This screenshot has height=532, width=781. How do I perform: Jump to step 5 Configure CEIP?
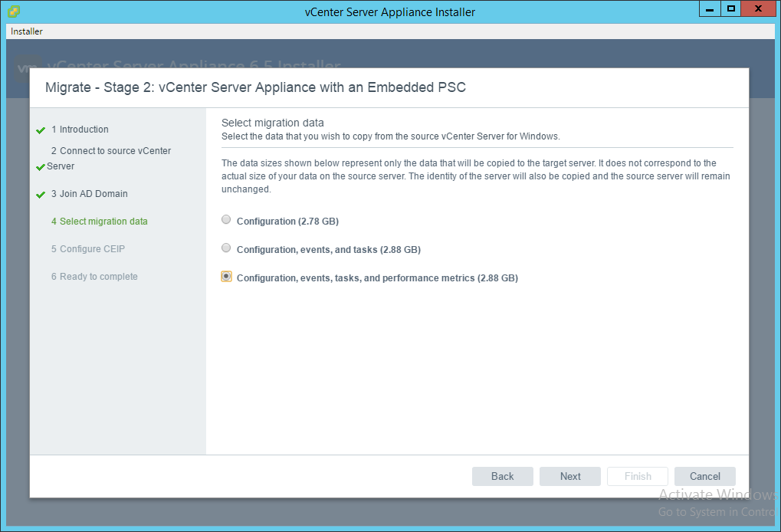87,249
